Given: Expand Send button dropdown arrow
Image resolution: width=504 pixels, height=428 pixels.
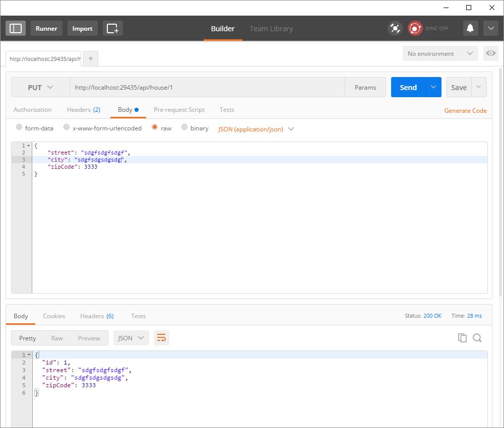Looking at the screenshot, I should coord(433,87).
